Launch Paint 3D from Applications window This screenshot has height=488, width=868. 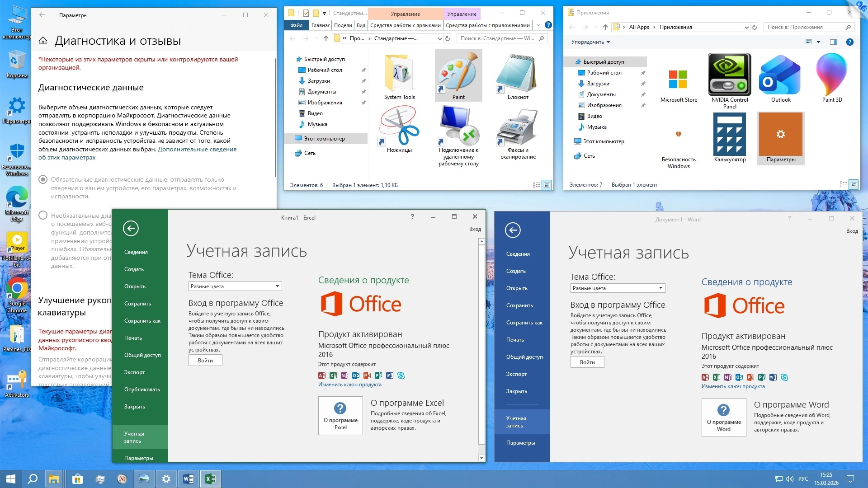[831, 75]
